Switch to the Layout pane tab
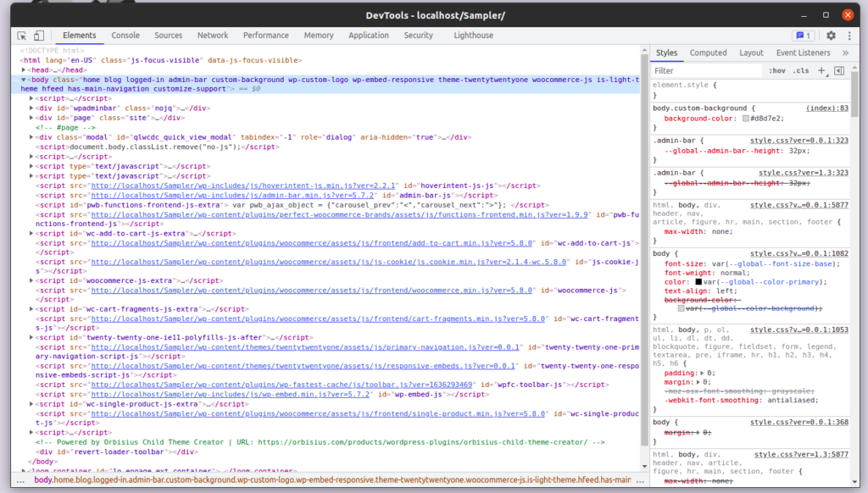This screenshot has height=493, width=868. pyautogui.click(x=751, y=53)
